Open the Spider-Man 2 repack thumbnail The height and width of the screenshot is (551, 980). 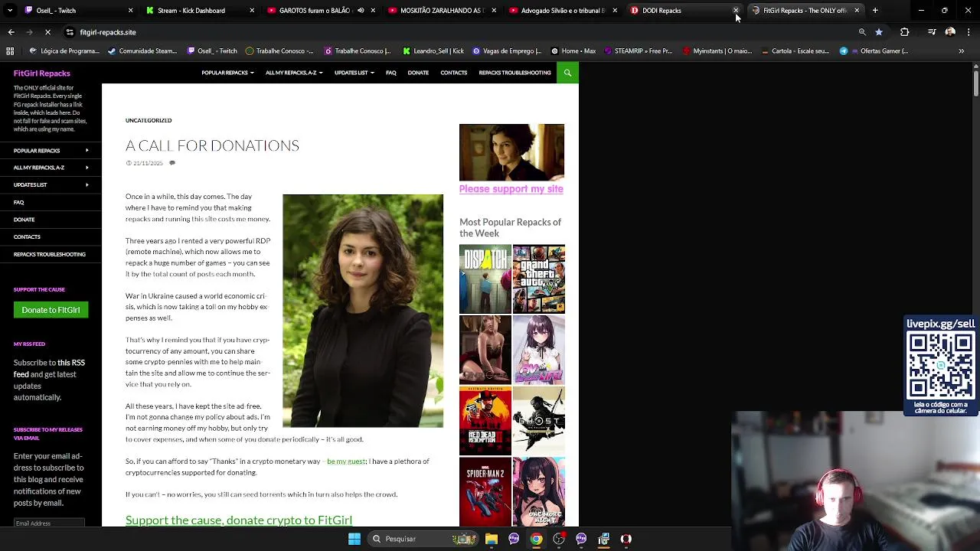click(485, 492)
